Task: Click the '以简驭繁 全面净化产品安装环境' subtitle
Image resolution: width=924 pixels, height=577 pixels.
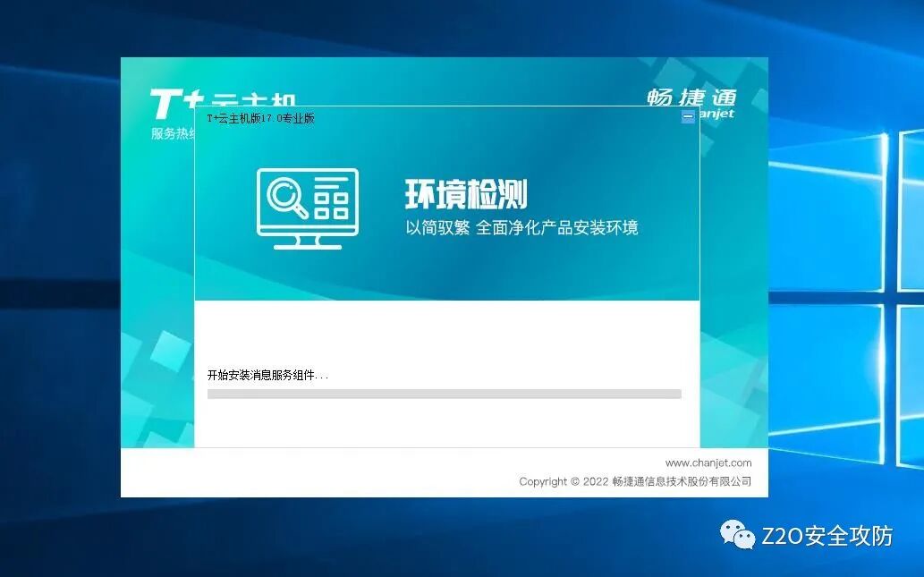Action: coord(521,227)
